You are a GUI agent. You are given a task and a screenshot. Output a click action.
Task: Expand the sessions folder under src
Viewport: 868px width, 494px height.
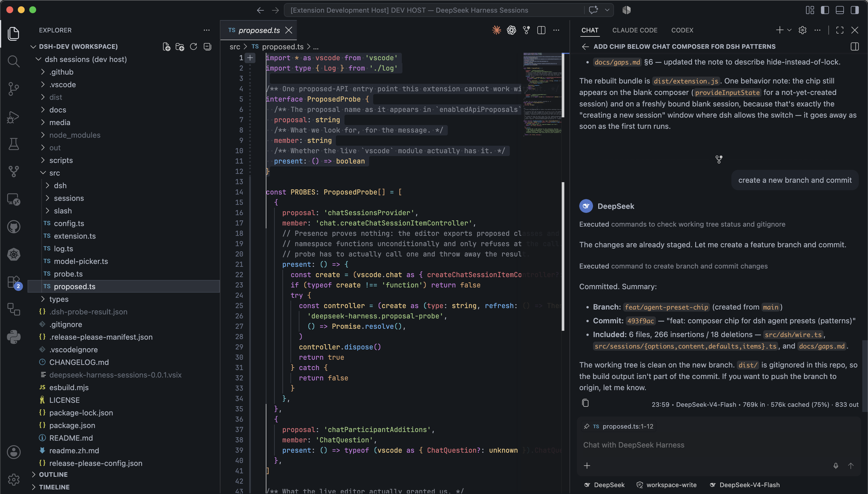[124, 198]
